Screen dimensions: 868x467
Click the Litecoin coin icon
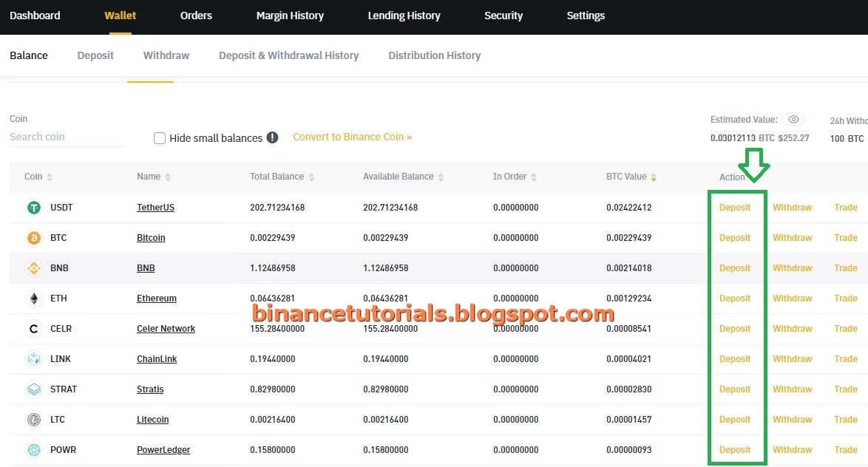pyautogui.click(x=33, y=420)
